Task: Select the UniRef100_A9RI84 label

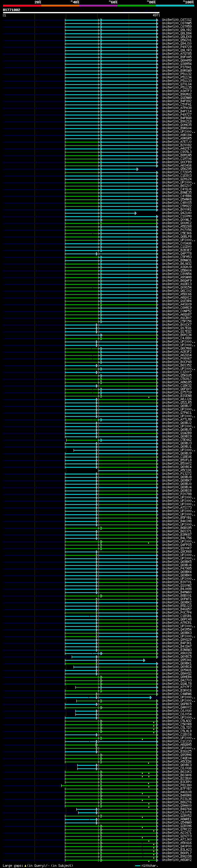Action: pyautogui.click(x=177, y=135)
